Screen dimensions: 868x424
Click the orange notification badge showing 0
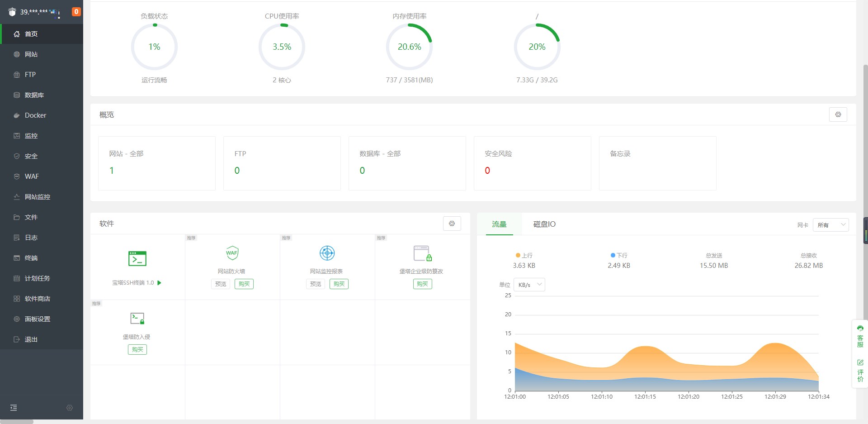[x=76, y=12]
